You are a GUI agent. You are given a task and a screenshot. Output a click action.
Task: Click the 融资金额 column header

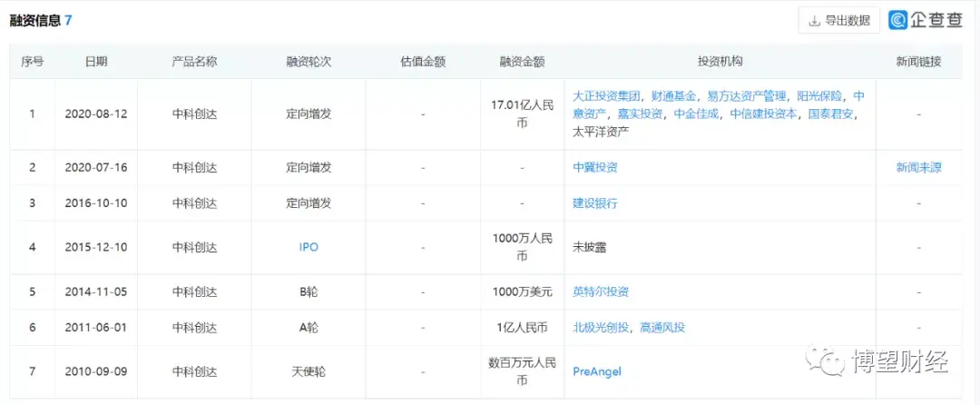coord(522,62)
